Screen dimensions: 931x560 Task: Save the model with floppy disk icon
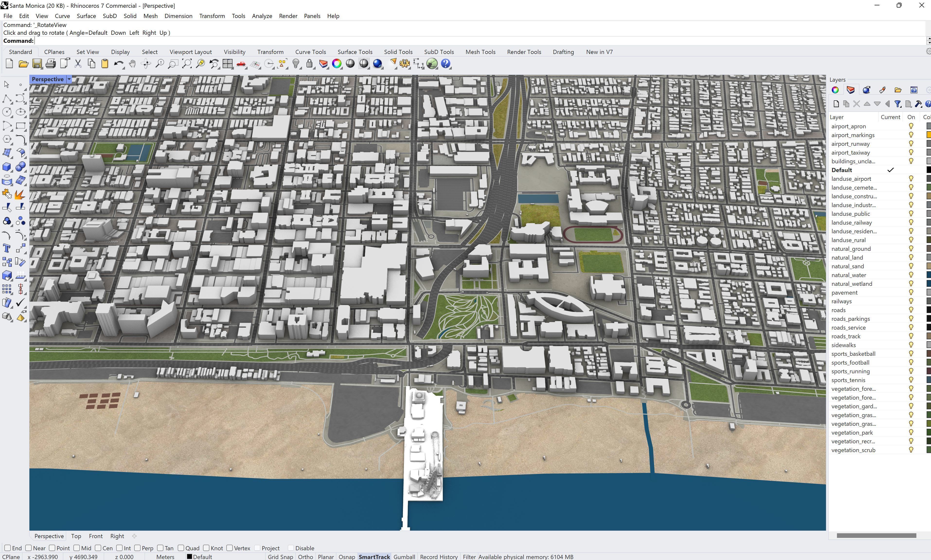pyautogui.click(x=37, y=64)
